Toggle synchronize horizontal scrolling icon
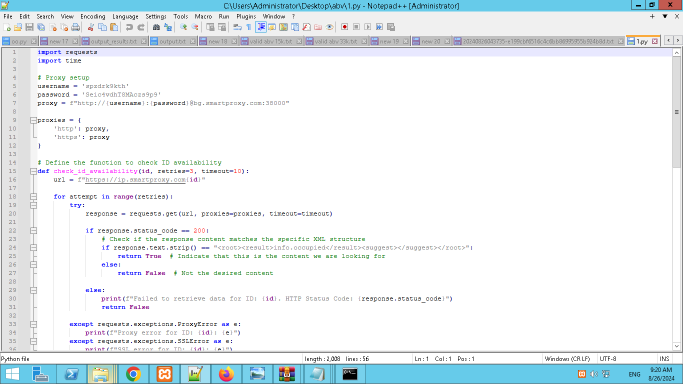This screenshot has height=384, width=683. 222,27
